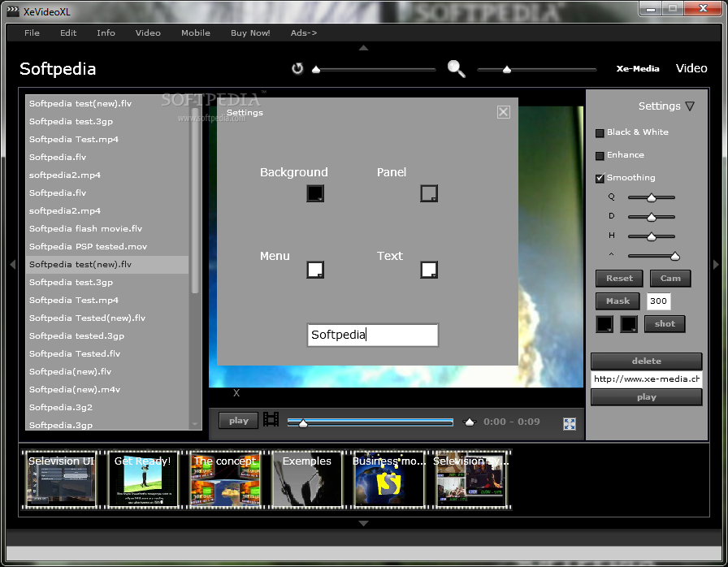The image size is (728, 567).
Task: Open first black swatch beside shot button
Action: coord(604,324)
